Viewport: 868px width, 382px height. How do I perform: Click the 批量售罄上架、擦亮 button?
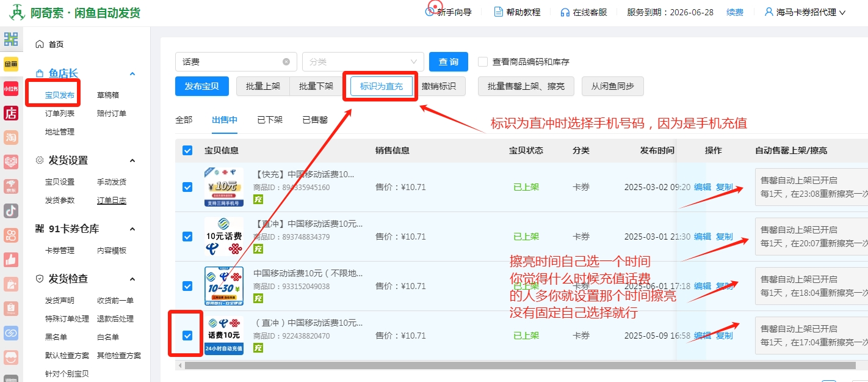click(526, 86)
